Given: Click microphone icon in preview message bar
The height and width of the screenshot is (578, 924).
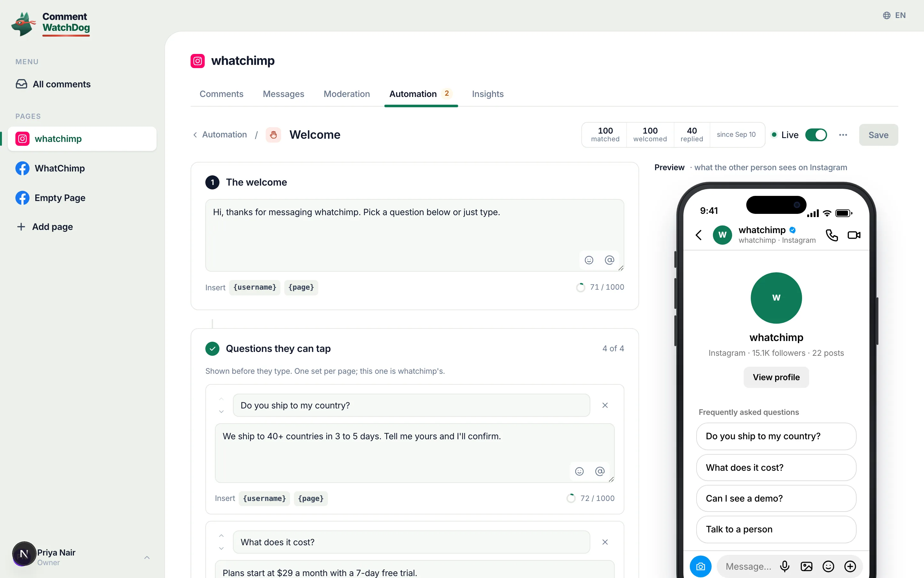Looking at the screenshot, I should tap(785, 566).
